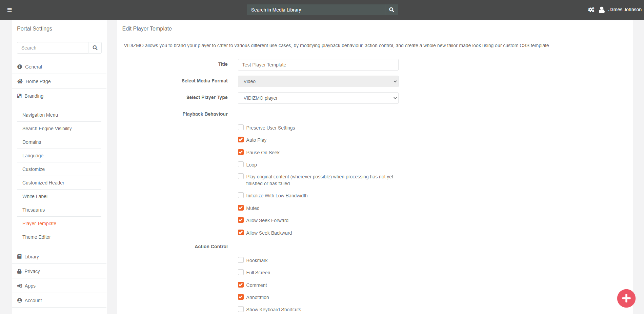The height and width of the screenshot is (314, 644).
Task: Open the Select Player Type dropdown
Action: click(318, 98)
